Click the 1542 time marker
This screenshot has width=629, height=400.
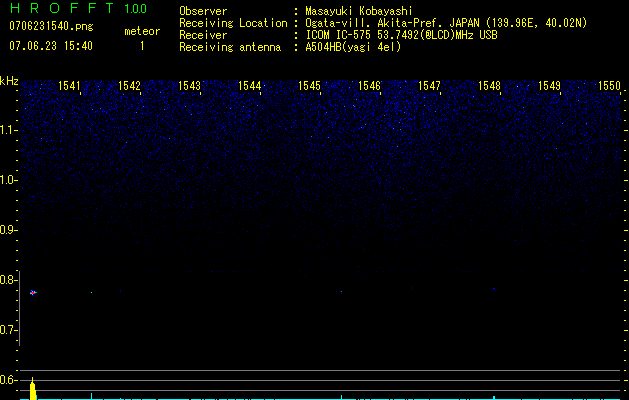click(129, 86)
